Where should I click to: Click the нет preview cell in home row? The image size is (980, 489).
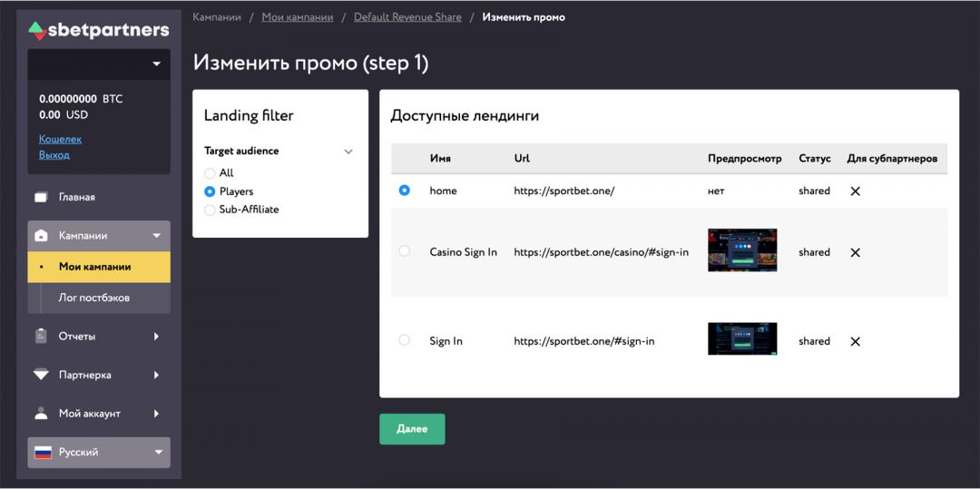[x=716, y=191]
